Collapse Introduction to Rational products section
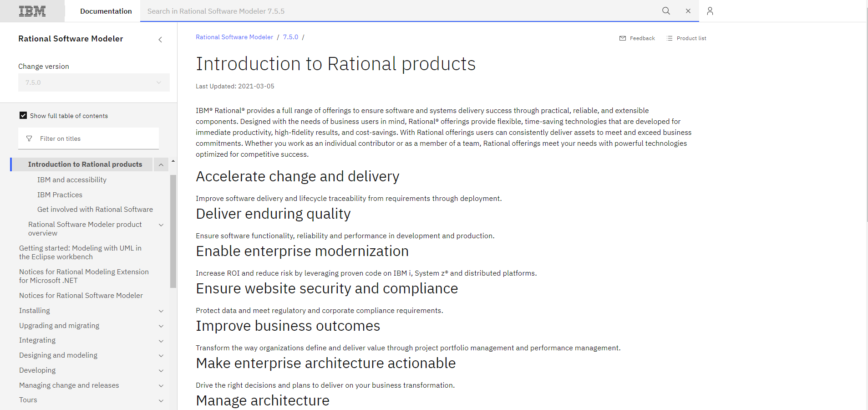Image resolution: width=868 pixels, height=410 pixels. tap(161, 164)
